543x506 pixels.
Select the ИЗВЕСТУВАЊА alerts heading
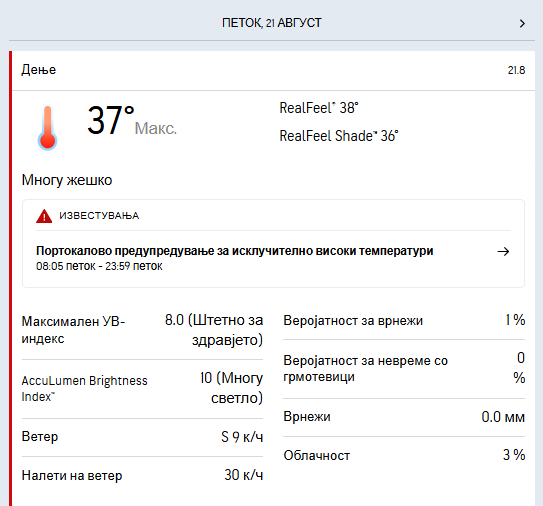[99, 216]
